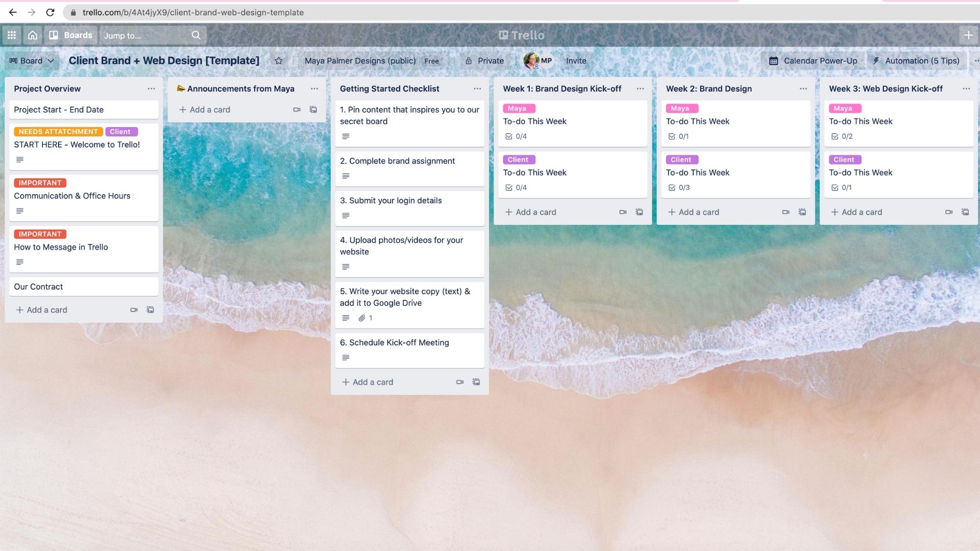Viewport: 980px width, 551px height.
Task: Click the home icon in top navigation
Action: coord(32,35)
